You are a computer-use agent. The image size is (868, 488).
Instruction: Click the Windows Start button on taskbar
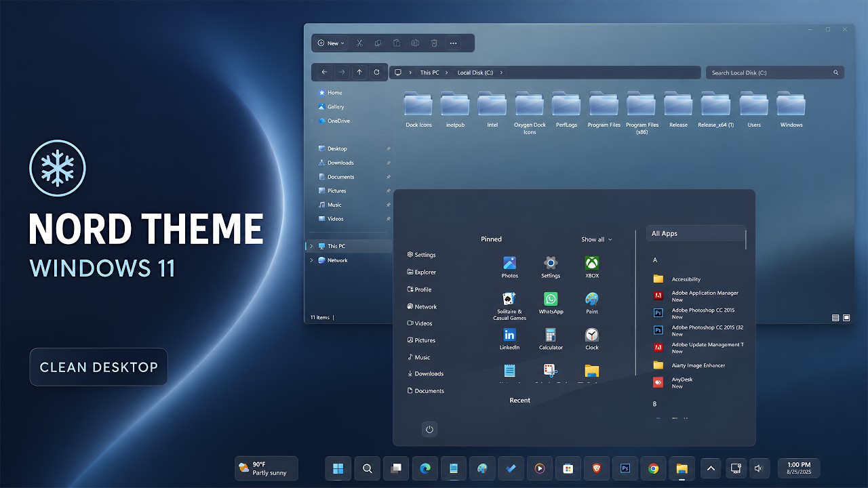338,468
